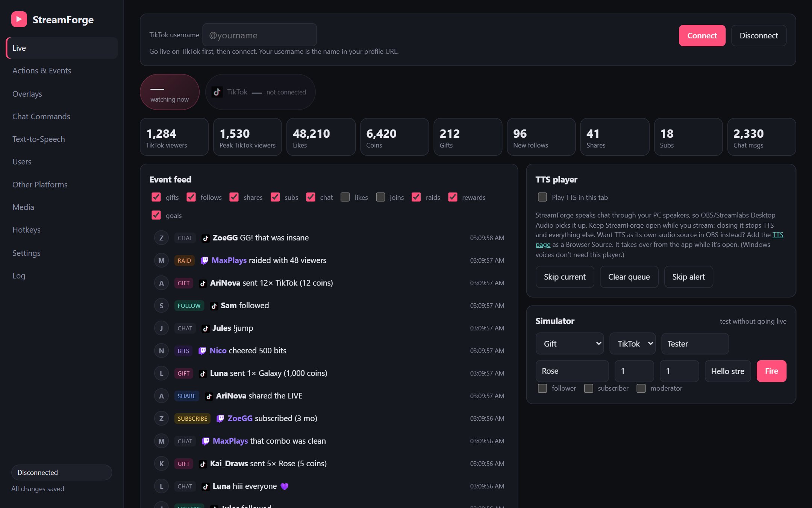This screenshot has height=508, width=812.
Task: Enable the likes filter checkbox
Action: tap(345, 197)
